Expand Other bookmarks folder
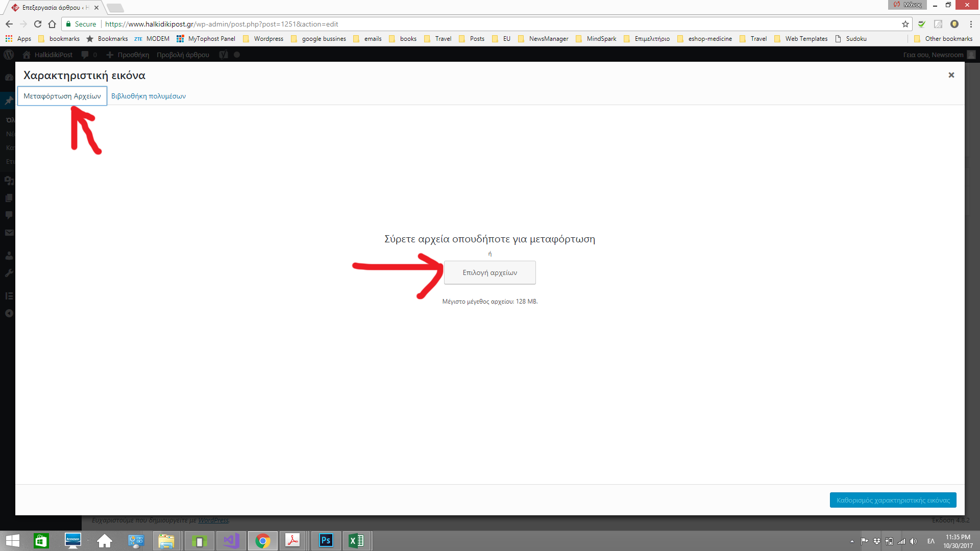The height and width of the screenshot is (551, 980). 943,39
